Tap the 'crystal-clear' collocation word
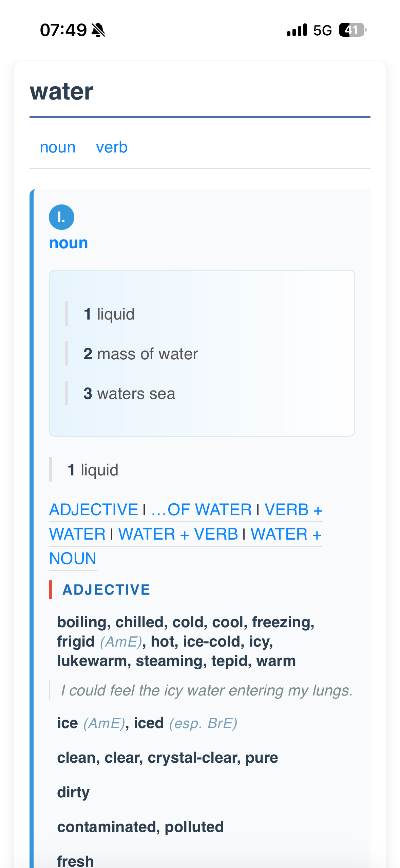This screenshot has width=400, height=868. (x=194, y=758)
